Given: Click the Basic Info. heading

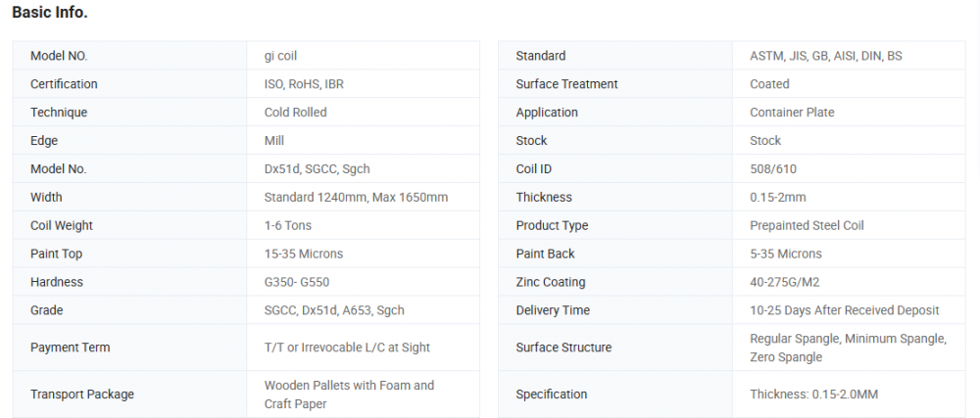Looking at the screenshot, I should (50, 13).
